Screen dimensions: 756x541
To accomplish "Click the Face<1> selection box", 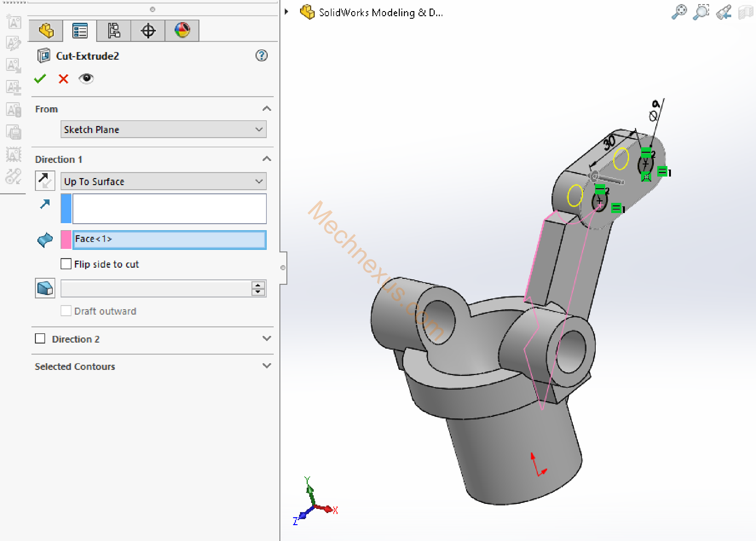I will (169, 239).
